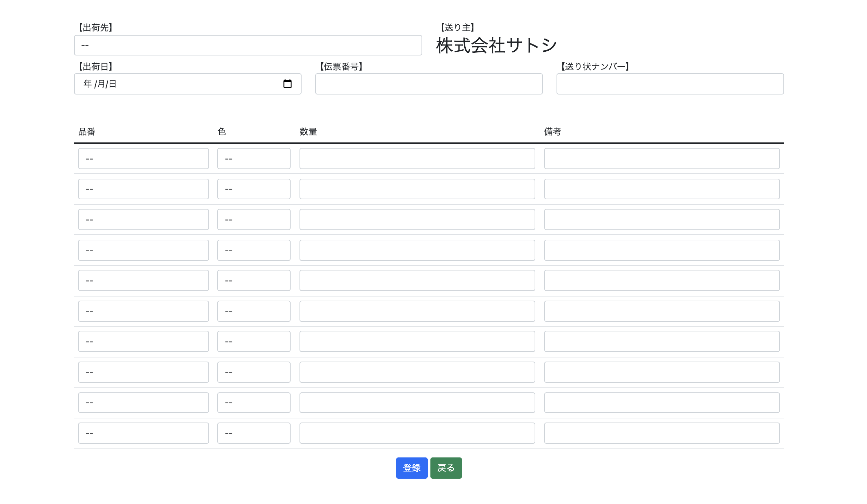
Task: Click the 品番 column header
Action: pos(87,132)
